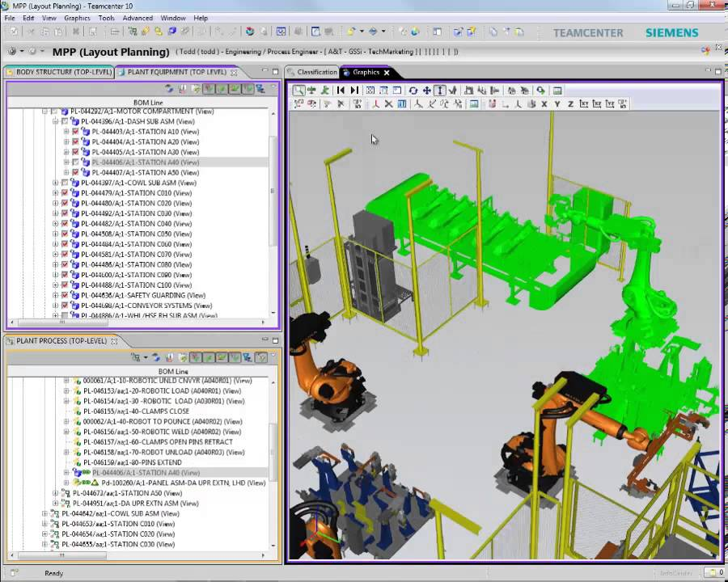Expand STATION A10 in Plant Equipment tree
This screenshot has height=582, width=728.
coord(66,132)
